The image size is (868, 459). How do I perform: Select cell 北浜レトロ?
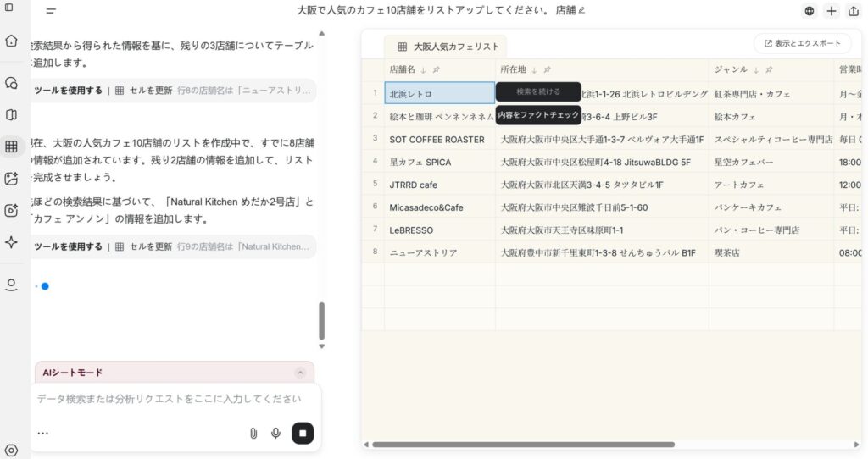(440, 93)
